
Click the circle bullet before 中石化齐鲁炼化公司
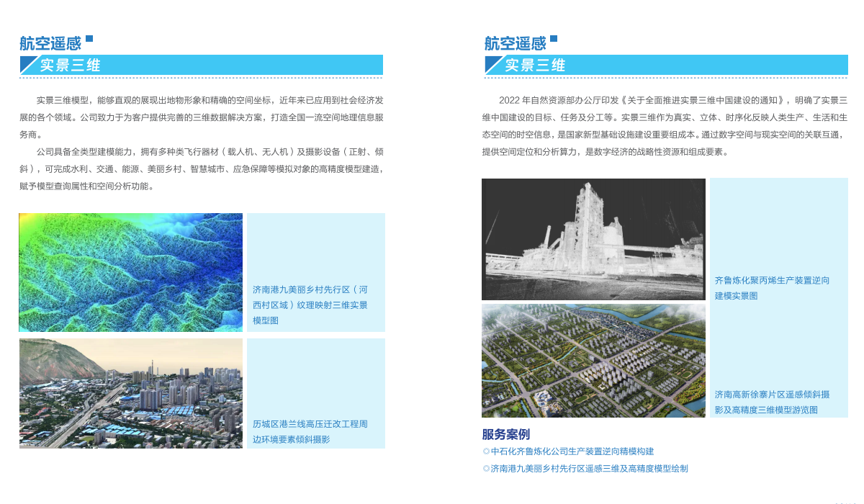pos(486,451)
